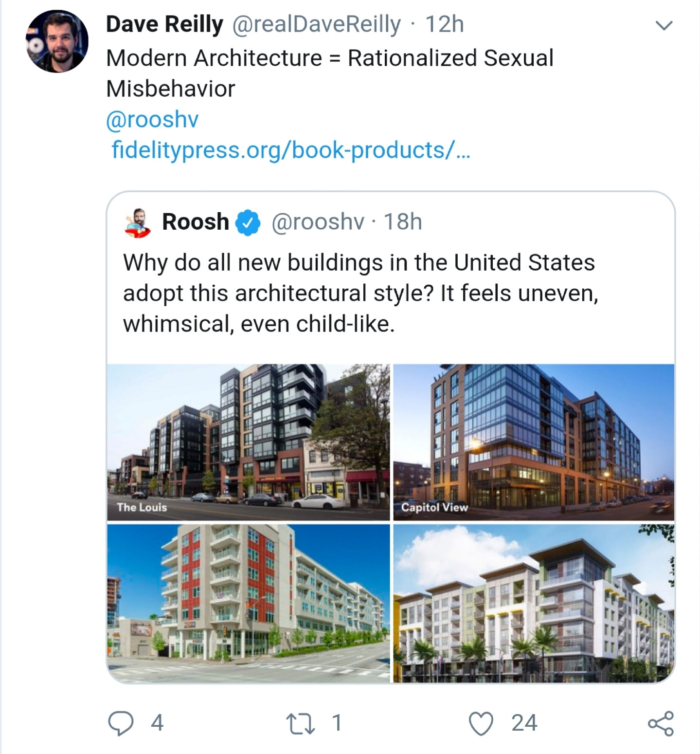
Task: Open Dave Reilly's profile picture
Action: (x=57, y=42)
